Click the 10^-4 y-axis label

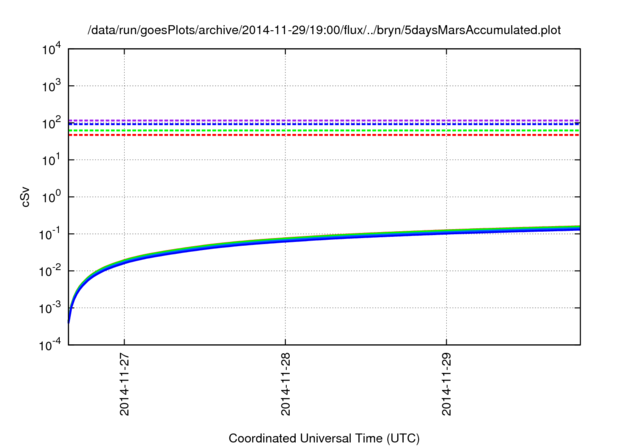(50, 345)
